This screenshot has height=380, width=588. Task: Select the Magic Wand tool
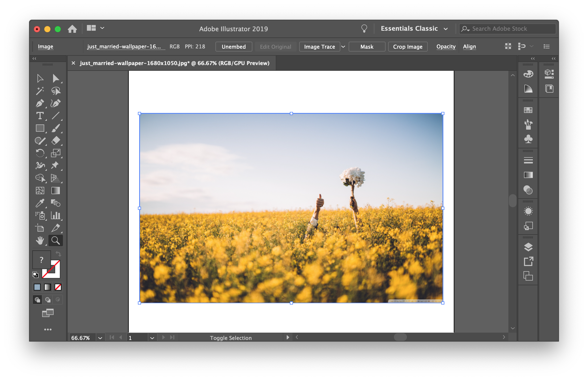pos(40,91)
